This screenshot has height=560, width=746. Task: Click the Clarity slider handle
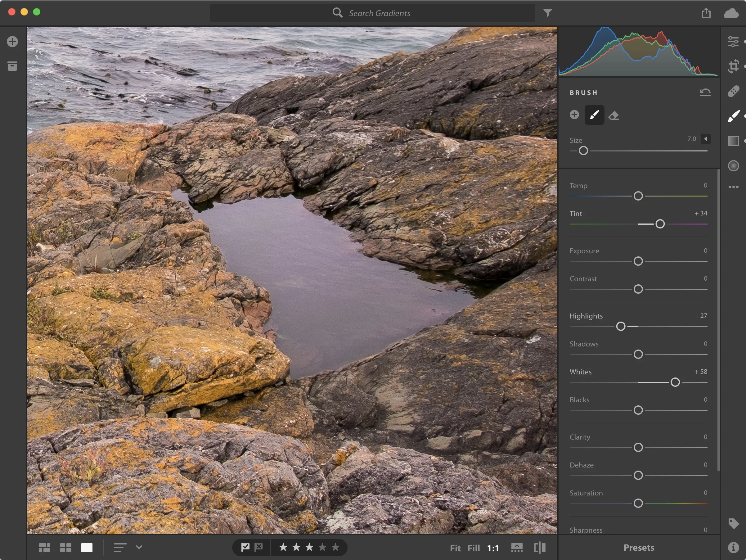[638, 448]
